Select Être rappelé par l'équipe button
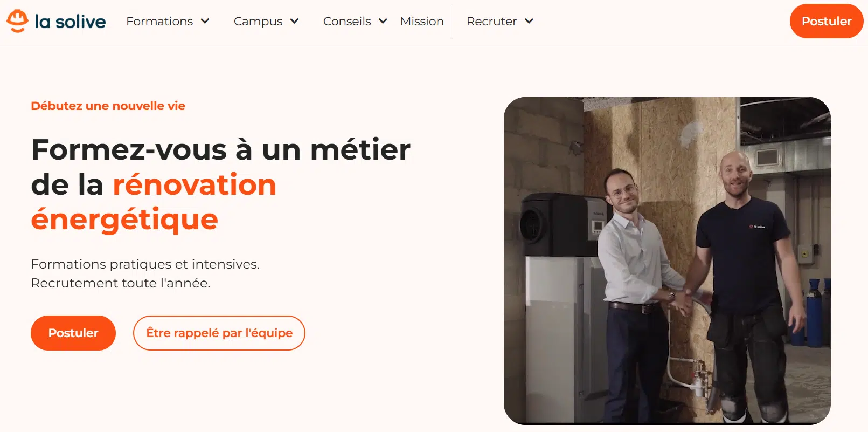 coord(219,333)
